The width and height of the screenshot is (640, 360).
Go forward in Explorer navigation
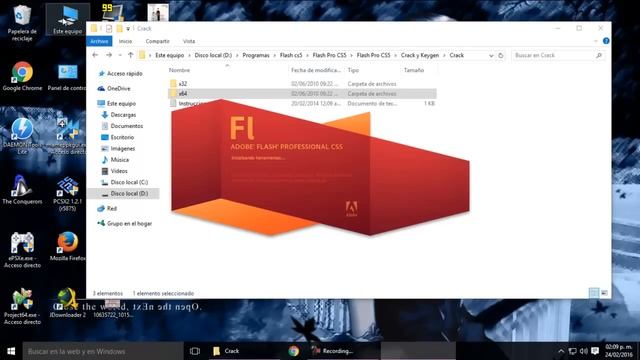click(x=109, y=55)
